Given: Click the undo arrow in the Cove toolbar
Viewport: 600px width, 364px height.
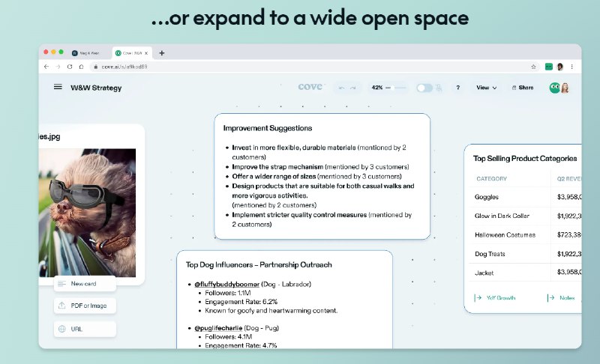Looking at the screenshot, I should point(342,88).
